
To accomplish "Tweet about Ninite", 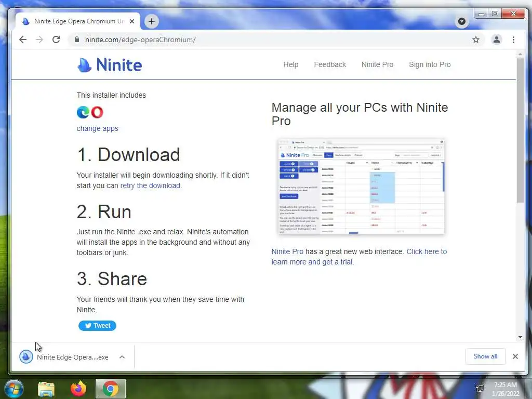I will point(97,326).
